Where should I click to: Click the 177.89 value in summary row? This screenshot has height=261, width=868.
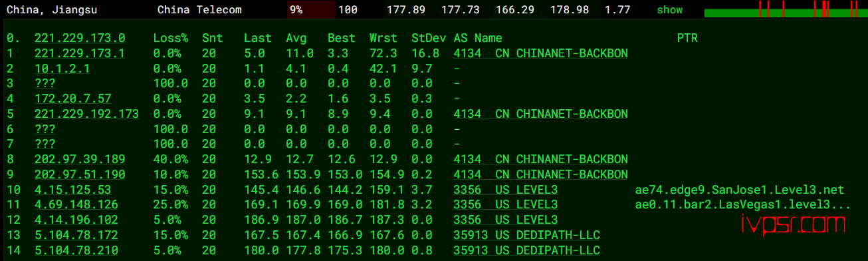click(407, 10)
